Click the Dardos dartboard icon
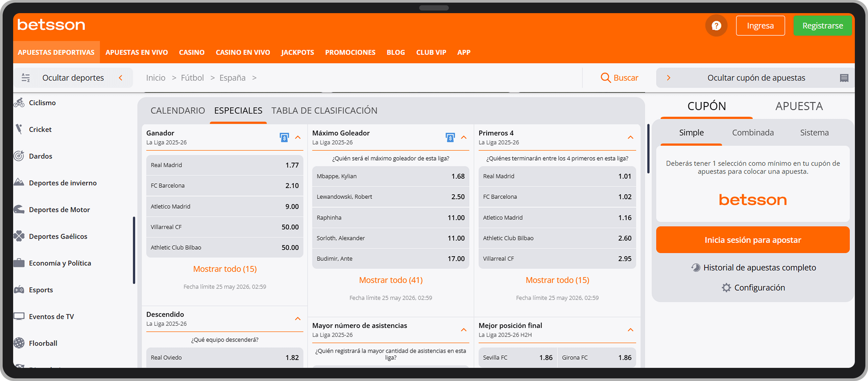The width and height of the screenshot is (868, 381). pos(19,156)
